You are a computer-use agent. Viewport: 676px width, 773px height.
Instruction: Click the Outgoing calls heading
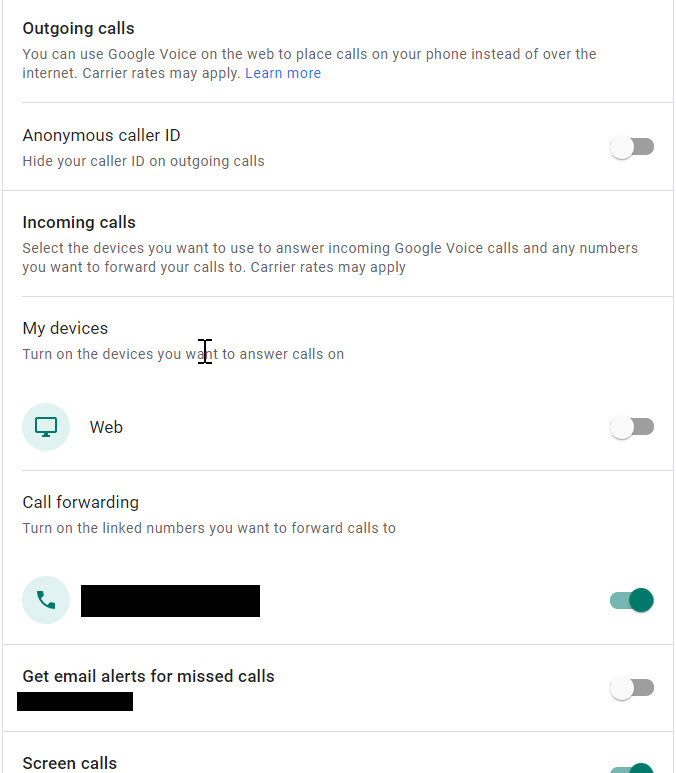[x=78, y=28]
